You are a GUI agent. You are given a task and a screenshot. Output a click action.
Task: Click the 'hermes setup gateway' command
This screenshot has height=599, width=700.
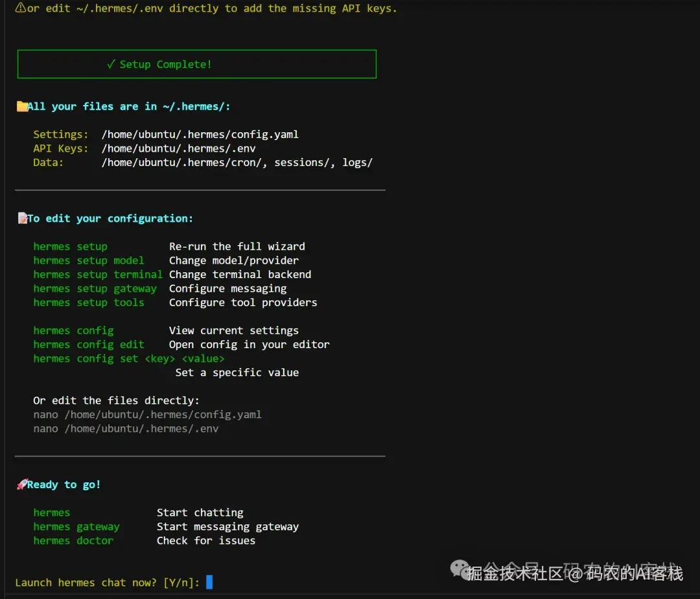[95, 288]
